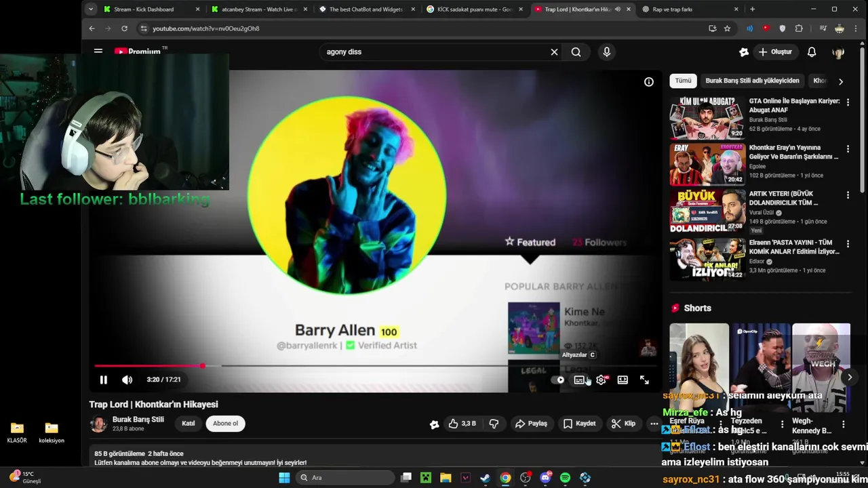Switch to 'The best ChatBot and Widgets' tab
Screen dimensions: 868x488
pos(366,9)
